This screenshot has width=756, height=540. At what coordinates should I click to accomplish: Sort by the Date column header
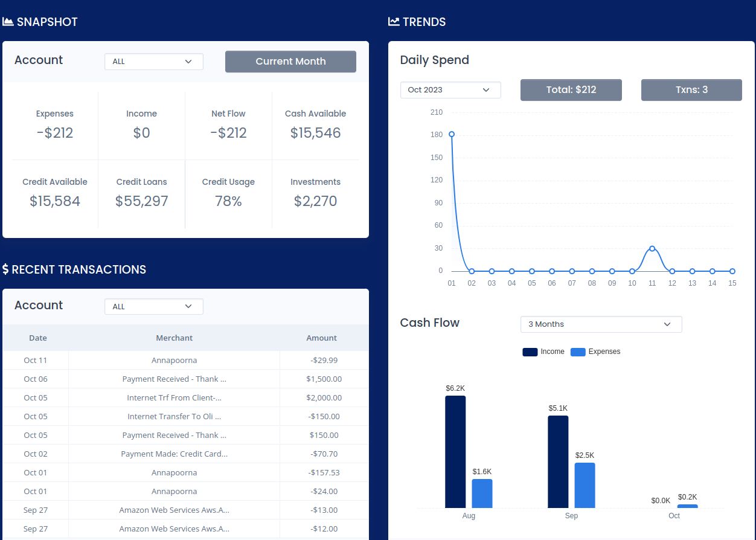click(x=38, y=338)
